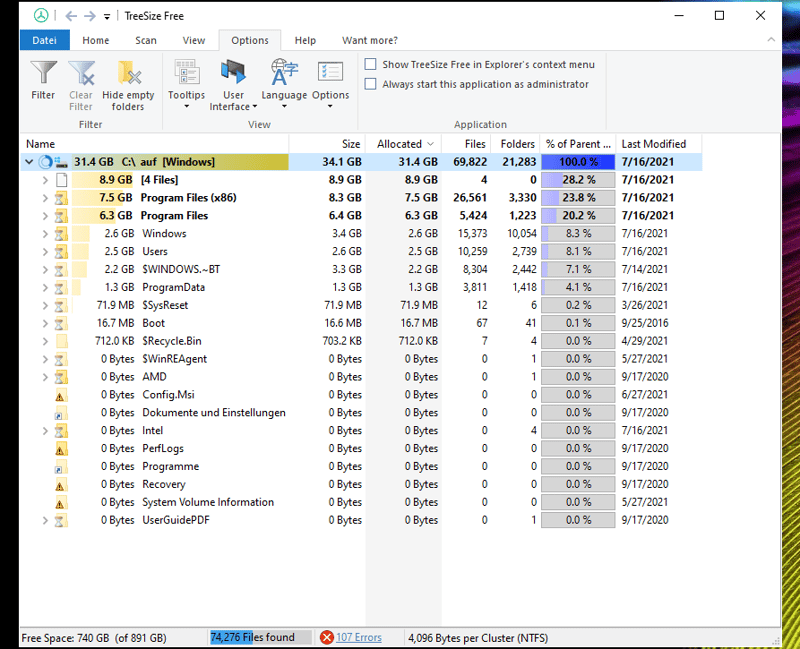800x649 pixels.
Task: Click the file icon of [4 Files] row
Action: (x=61, y=180)
